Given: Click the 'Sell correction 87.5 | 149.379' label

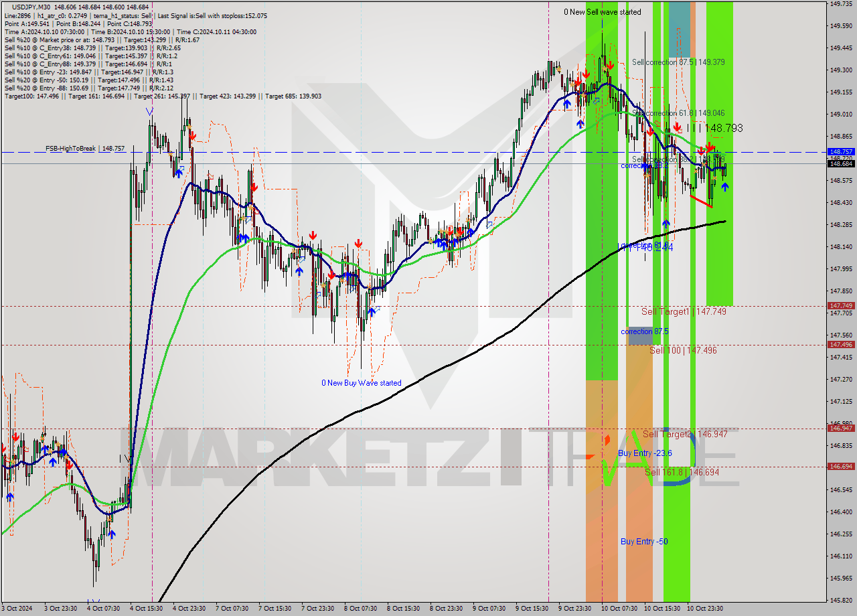Looking at the screenshot, I should (678, 62).
